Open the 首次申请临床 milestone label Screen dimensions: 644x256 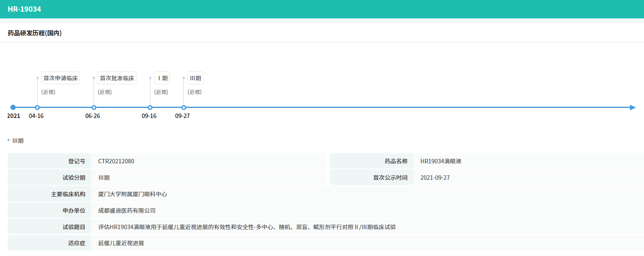(x=61, y=78)
